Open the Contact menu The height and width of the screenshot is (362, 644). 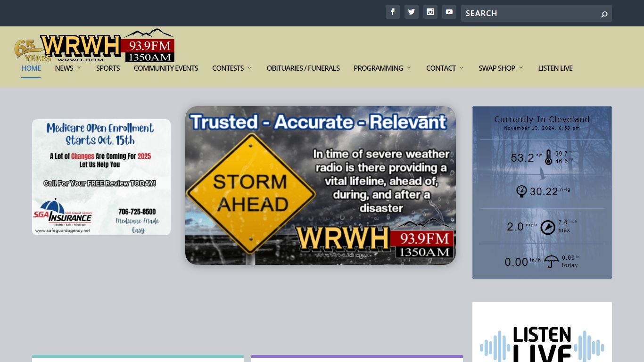pyautogui.click(x=441, y=68)
